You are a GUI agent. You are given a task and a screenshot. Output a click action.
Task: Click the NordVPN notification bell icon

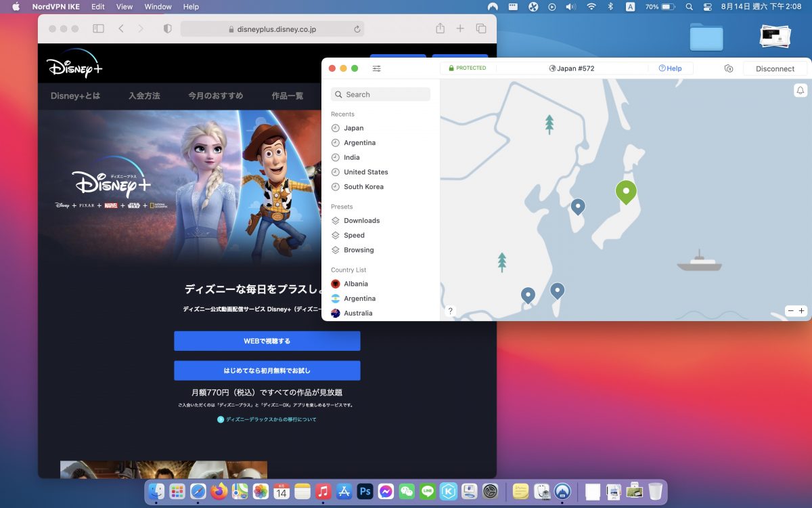point(800,91)
